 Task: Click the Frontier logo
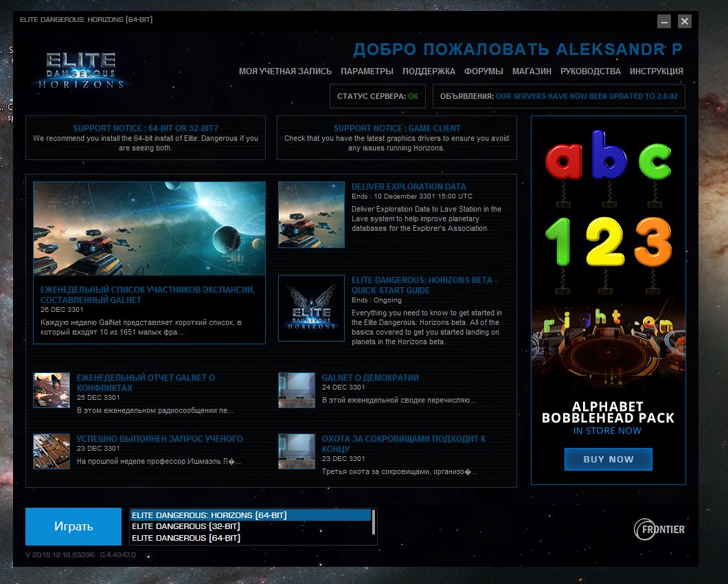pyautogui.click(x=659, y=529)
